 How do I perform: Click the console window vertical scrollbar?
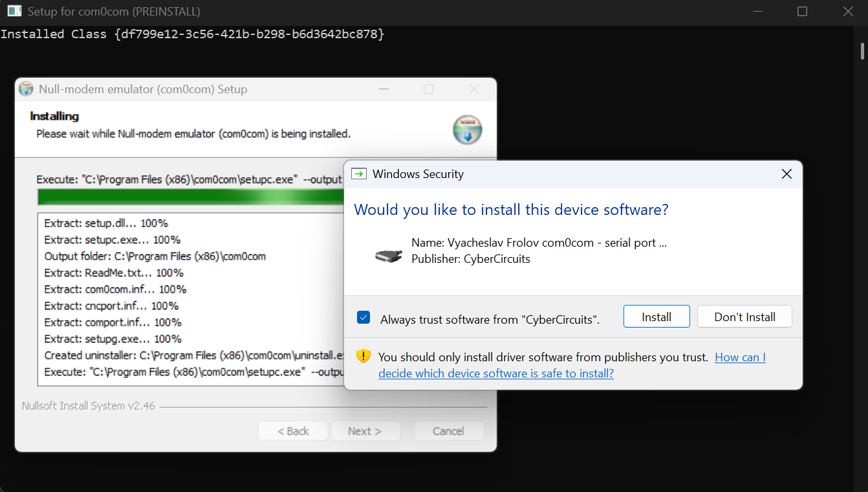coord(862,52)
